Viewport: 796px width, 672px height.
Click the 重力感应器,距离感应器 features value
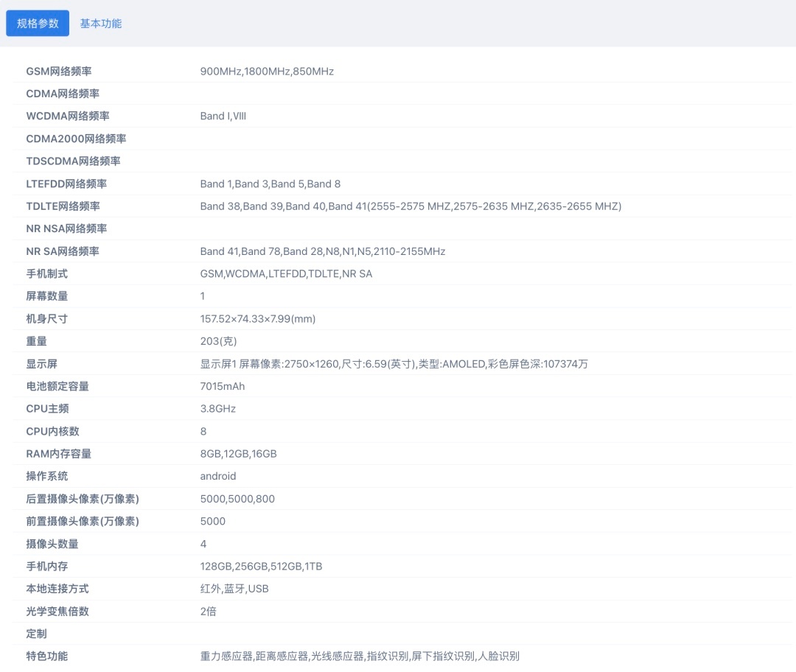click(x=360, y=657)
